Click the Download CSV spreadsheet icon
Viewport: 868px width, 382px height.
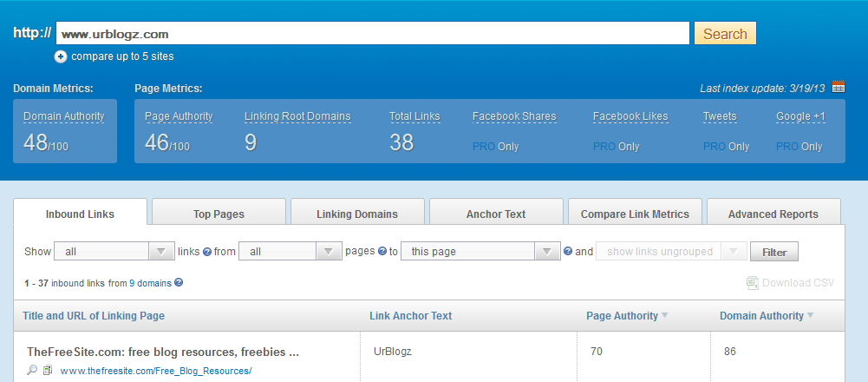752,283
